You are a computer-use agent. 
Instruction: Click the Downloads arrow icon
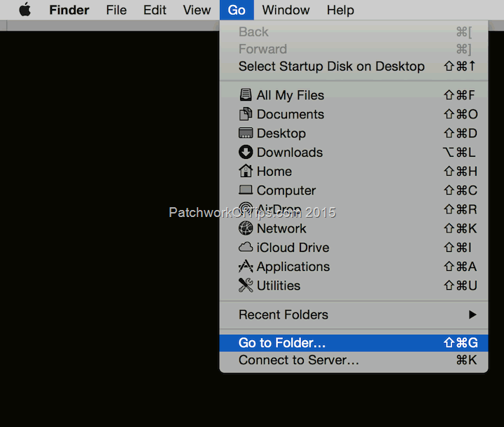click(x=246, y=152)
